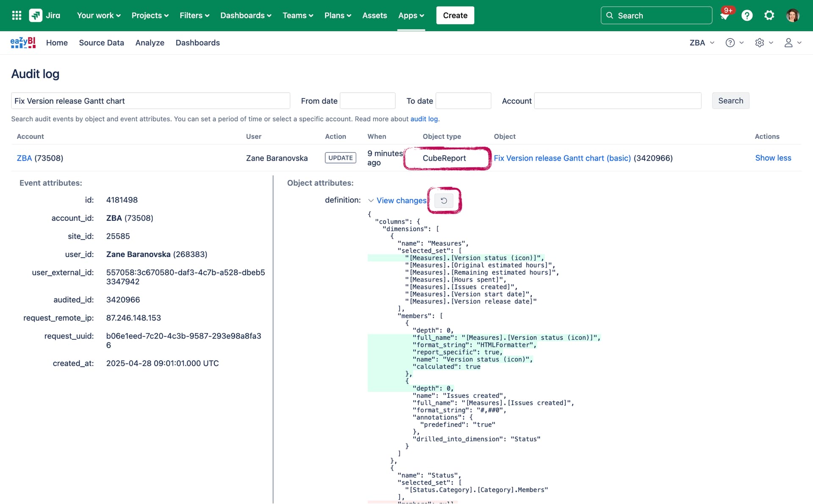Open the Source Data tab
Image resolution: width=813 pixels, height=504 pixels.
(x=101, y=43)
